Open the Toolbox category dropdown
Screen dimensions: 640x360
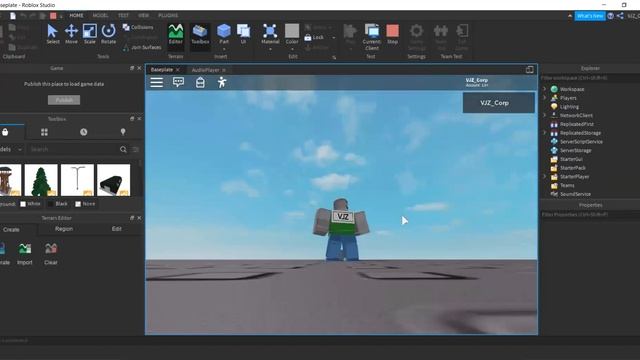(11, 149)
